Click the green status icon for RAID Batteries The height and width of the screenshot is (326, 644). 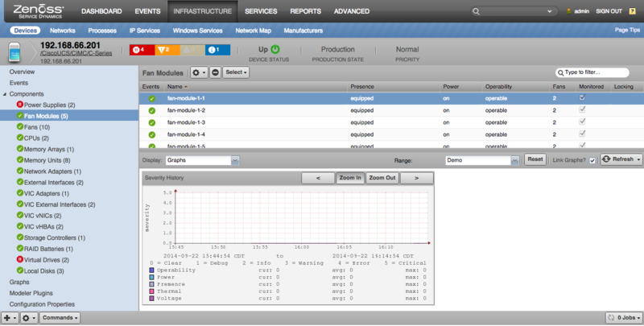[19, 249]
